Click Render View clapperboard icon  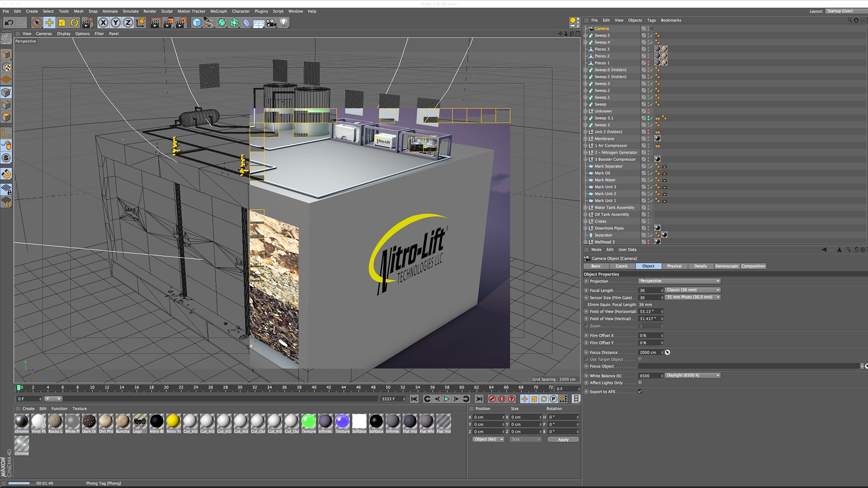point(155,23)
